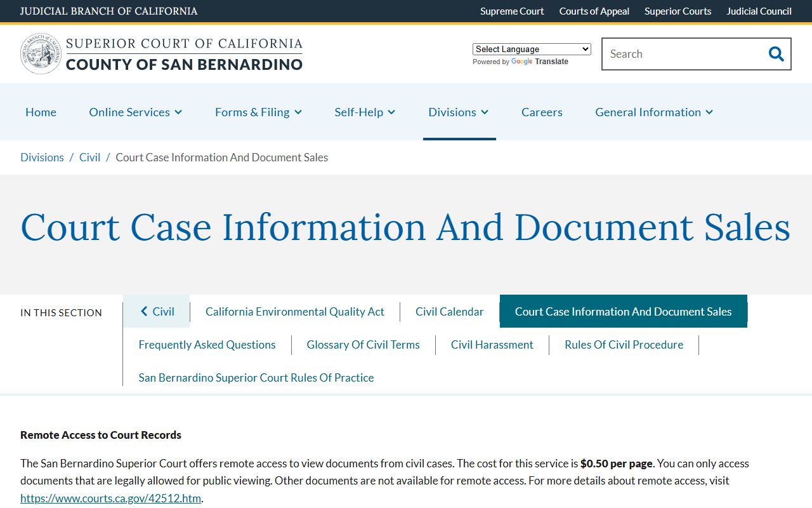Visit the Superior Courts link

pyautogui.click(x=678, y=11)
